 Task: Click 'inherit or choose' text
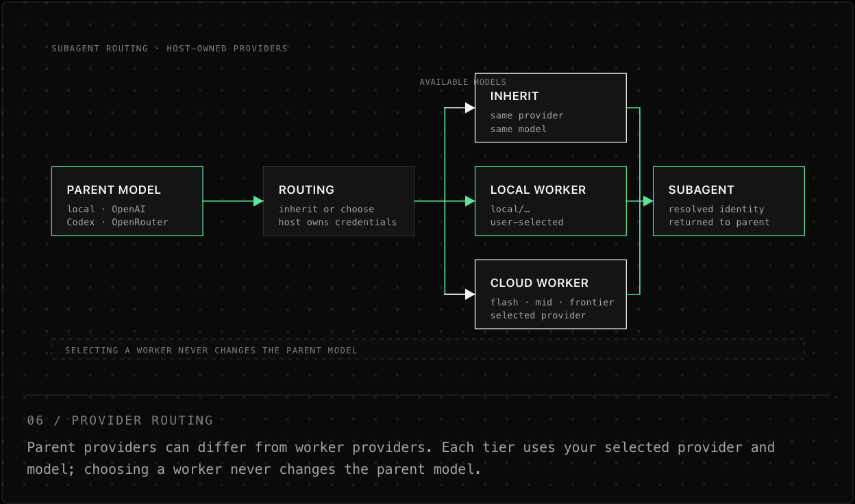coord(327,209)
